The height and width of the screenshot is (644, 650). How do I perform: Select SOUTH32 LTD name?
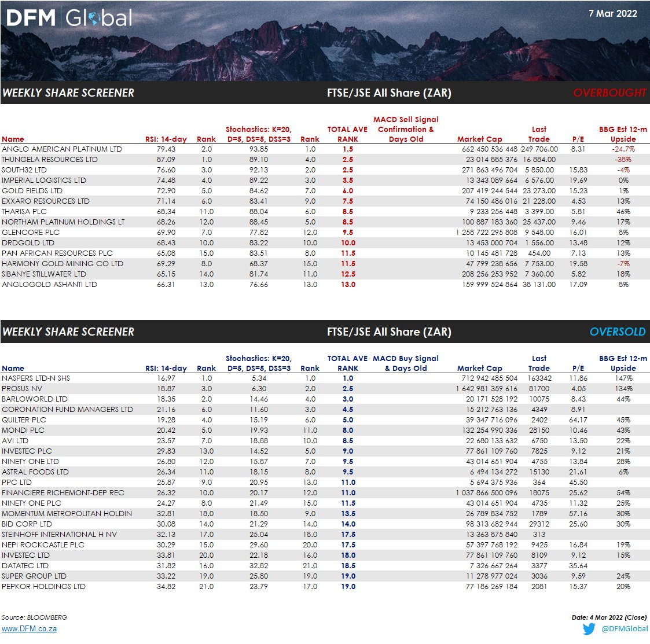(x=24, y=170)
